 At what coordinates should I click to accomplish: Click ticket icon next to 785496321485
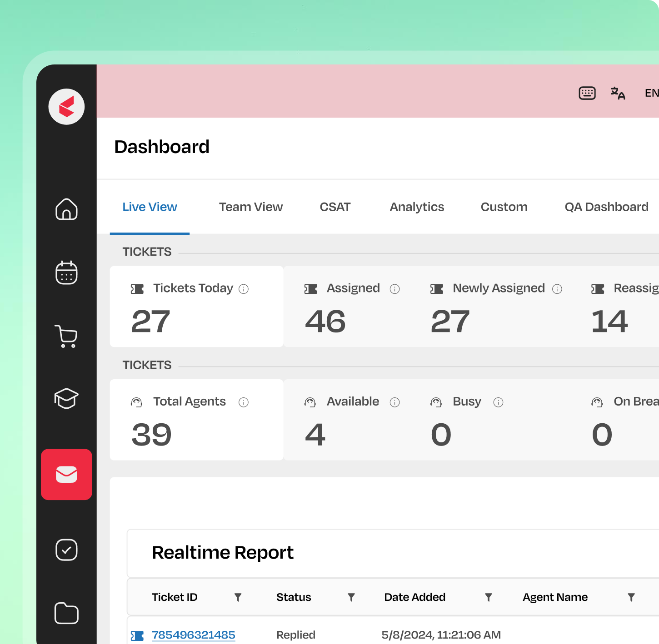point(137,635)
